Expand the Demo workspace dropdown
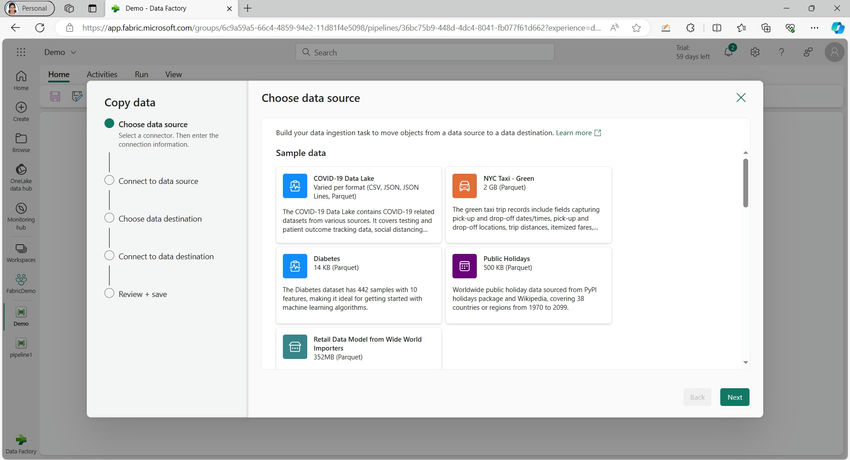The width and height of the screenshot is (850, 460). [60, 52]
